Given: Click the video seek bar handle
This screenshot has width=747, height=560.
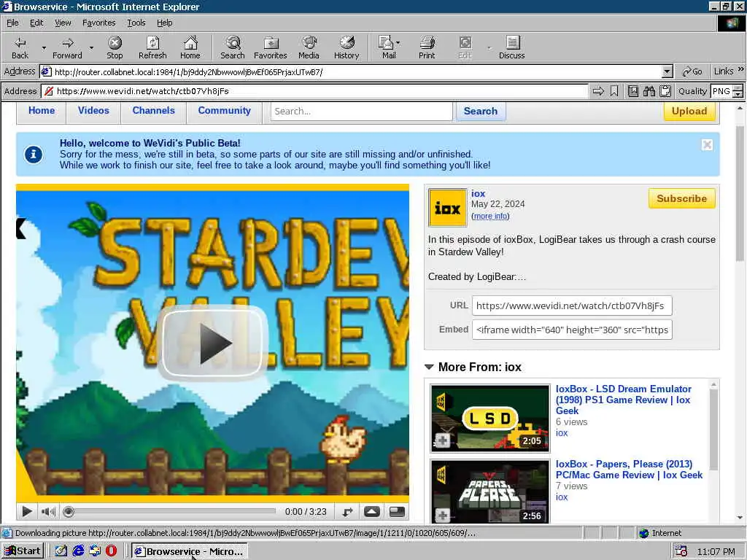Looking at the screenshot, I should [x=69, y=512].
